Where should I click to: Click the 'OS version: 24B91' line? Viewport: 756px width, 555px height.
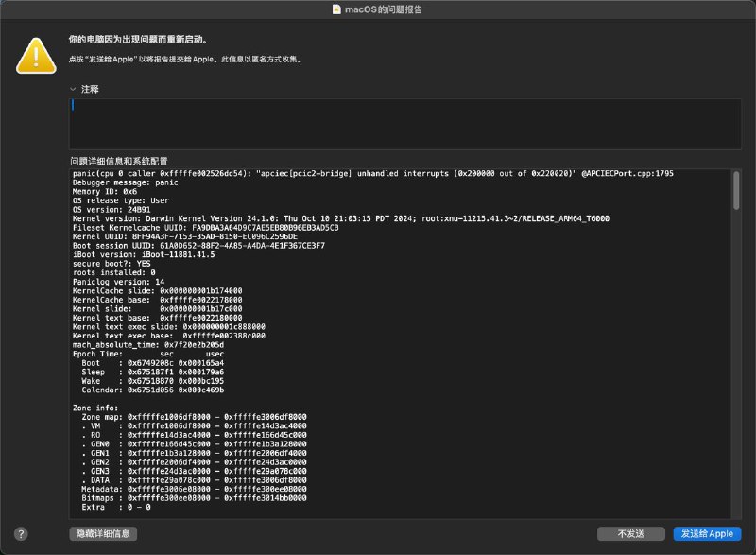[112, 210]
